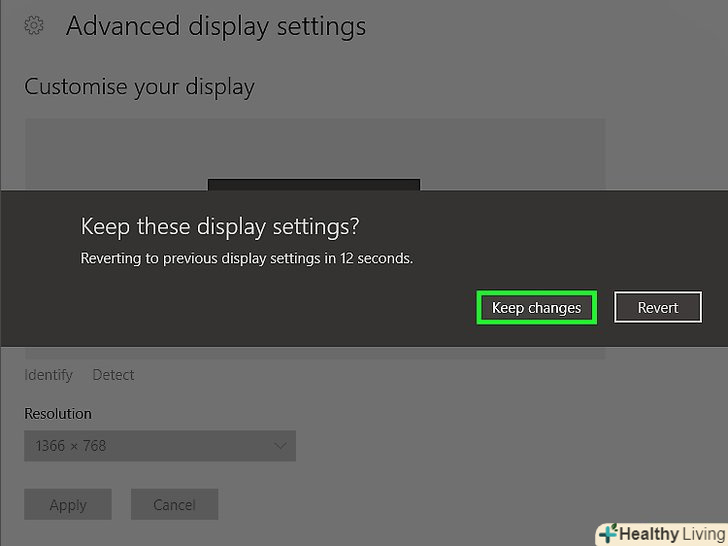Click the Apply button

coord(68,504)
